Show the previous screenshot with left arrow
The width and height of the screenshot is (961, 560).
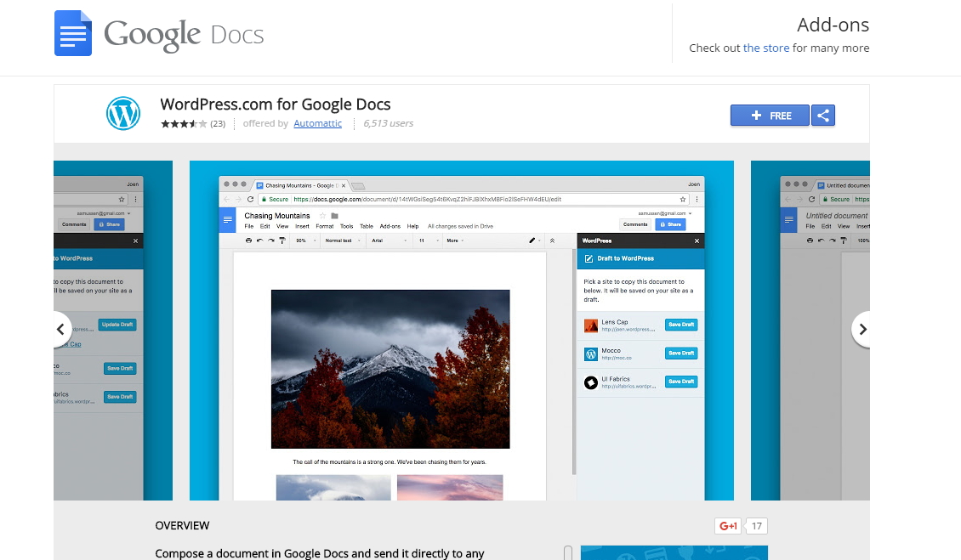tap(61, 330)
